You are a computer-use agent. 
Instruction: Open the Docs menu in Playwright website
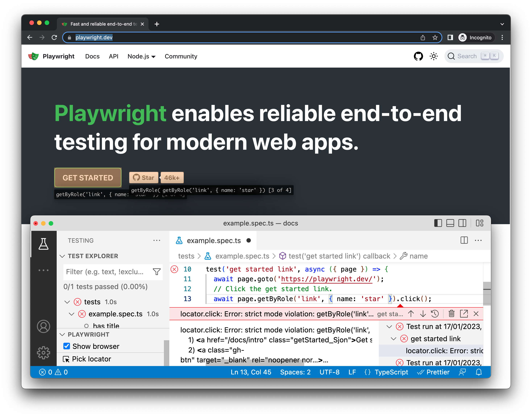coord(92,56)
